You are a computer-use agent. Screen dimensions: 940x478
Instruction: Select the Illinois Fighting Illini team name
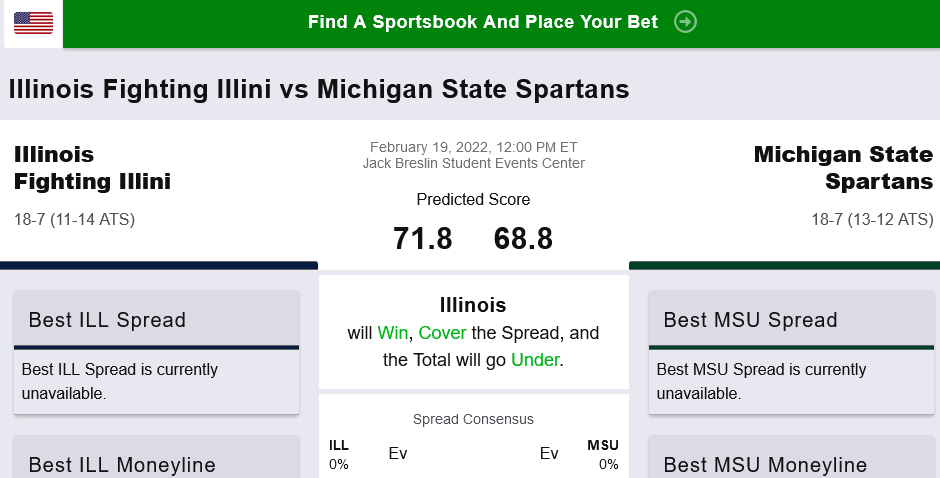point(92,168)
